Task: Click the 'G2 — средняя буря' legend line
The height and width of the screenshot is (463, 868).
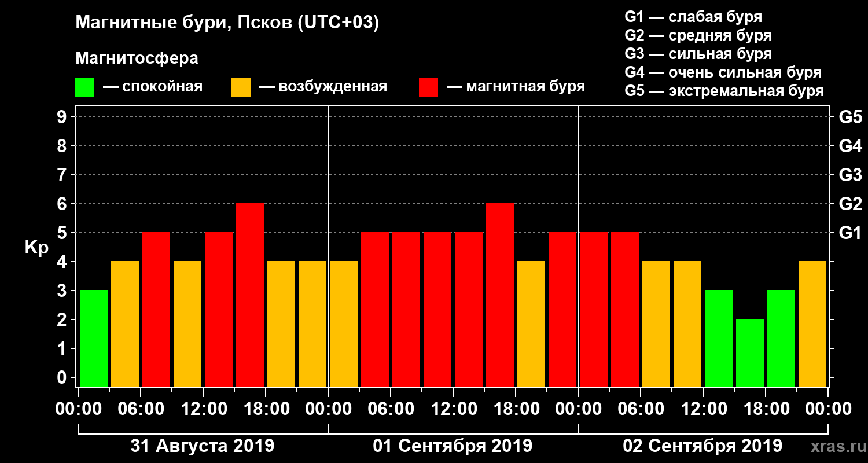Action: coord(698,35)
